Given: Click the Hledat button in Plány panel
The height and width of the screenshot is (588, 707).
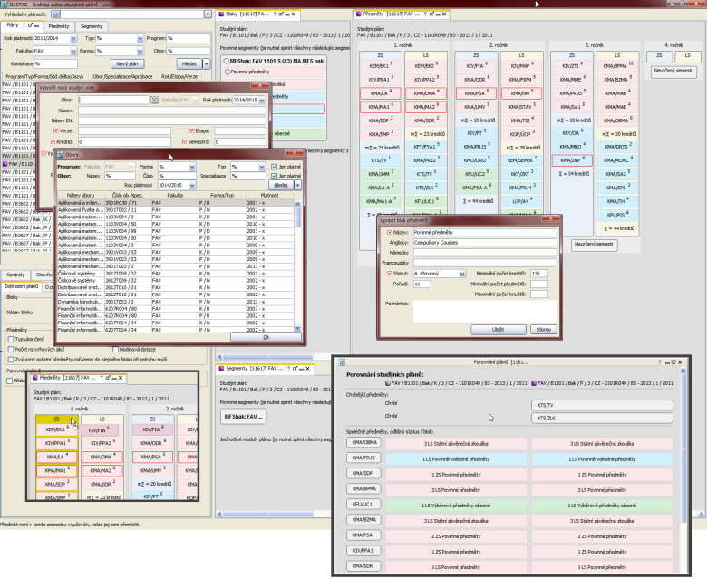Looking at the screenshot, I should [189, 64].
